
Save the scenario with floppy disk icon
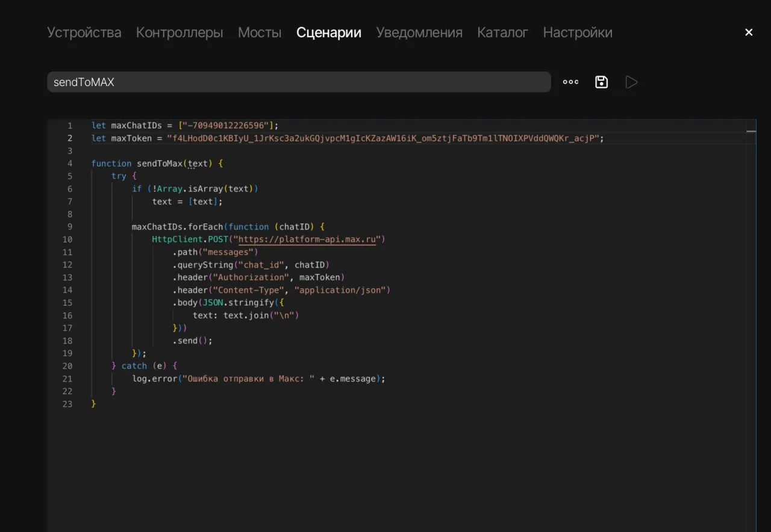coord(601,82)
